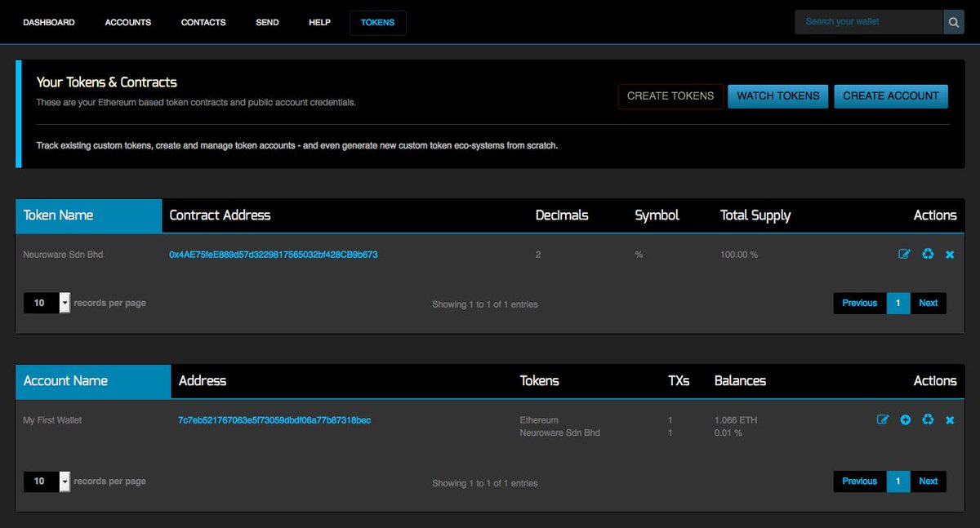The width and height of the screenshot is (980, 528).
Task: Go to Next page in tokens table
Action: (x=929, y=303)
